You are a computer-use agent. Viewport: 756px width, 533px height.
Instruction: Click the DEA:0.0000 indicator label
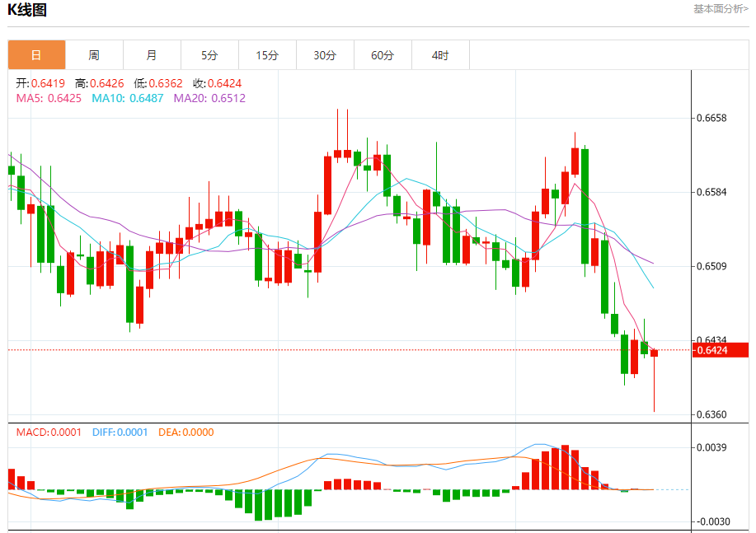186,432
